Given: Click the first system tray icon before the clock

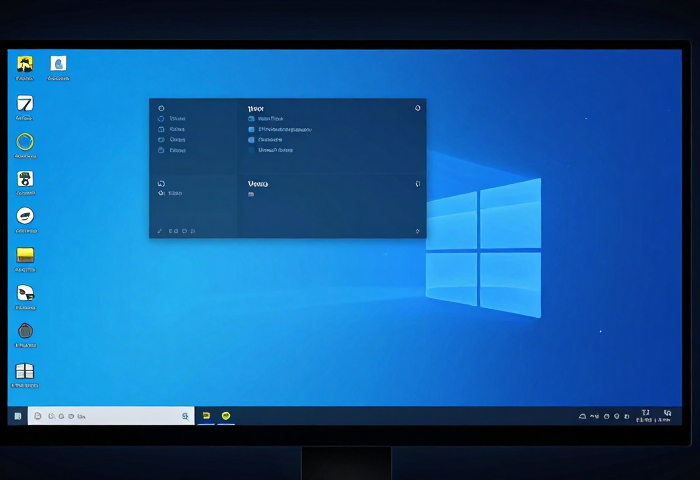Looking at the screenshot, I should pyautogui.click(x=582, y=416).
